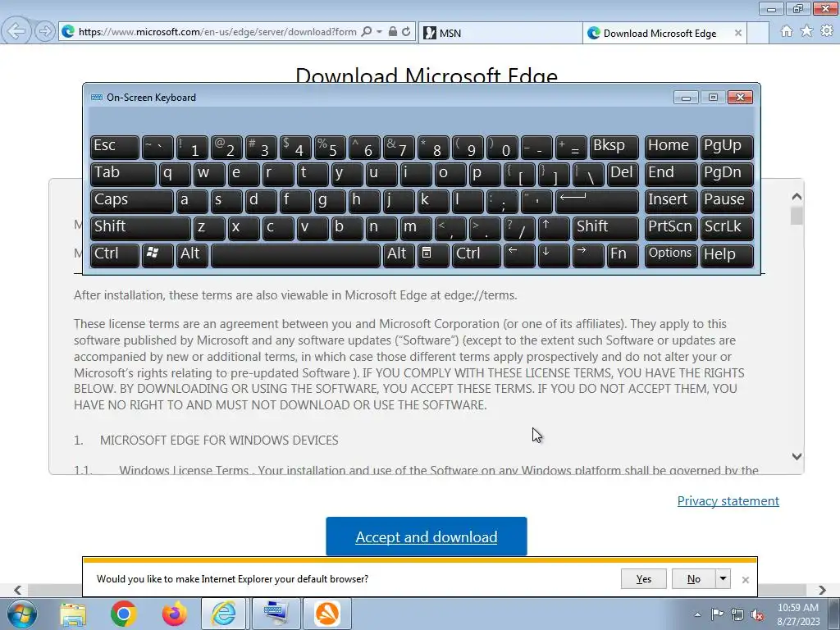
Task: Click the Internet Explorer back arrow
Action: (x=16, y=31)
